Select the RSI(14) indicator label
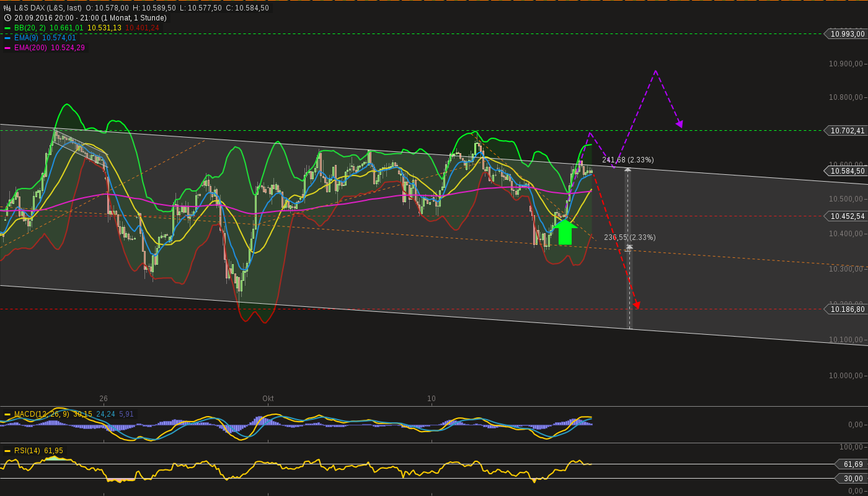The width and height of the screenshot is (868, 496). click(27, 451)
